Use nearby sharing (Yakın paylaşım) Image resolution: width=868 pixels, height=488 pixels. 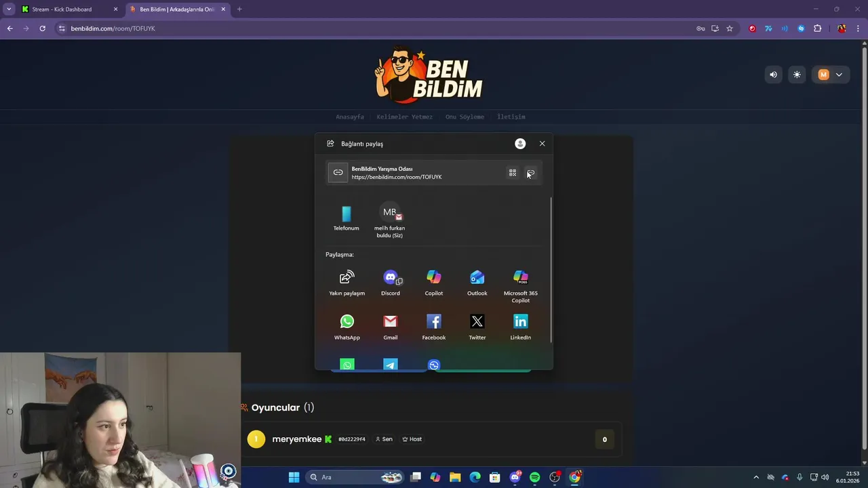pyautogui.click(x=347, y=283)
